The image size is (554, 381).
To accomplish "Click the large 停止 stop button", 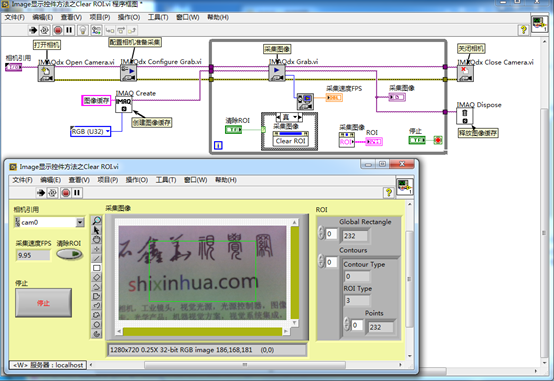I will pyautogui.click(x=43, y=303).
